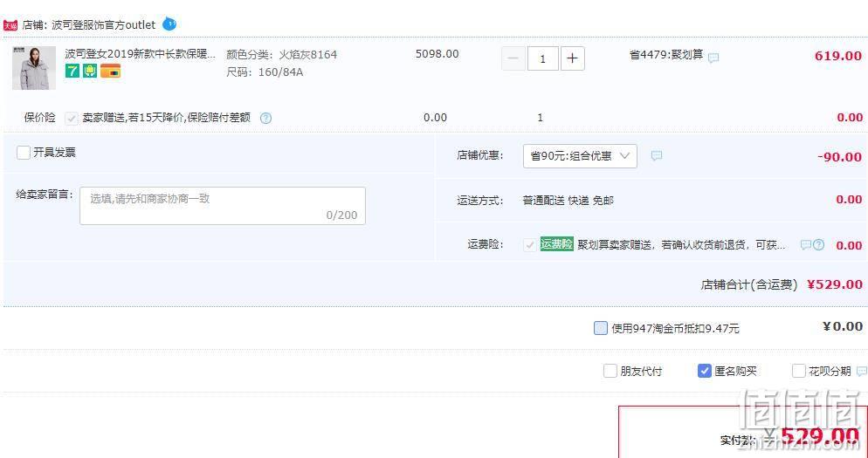
Task: Click the 给卖家留言 message text box
Action: (223, 206)
